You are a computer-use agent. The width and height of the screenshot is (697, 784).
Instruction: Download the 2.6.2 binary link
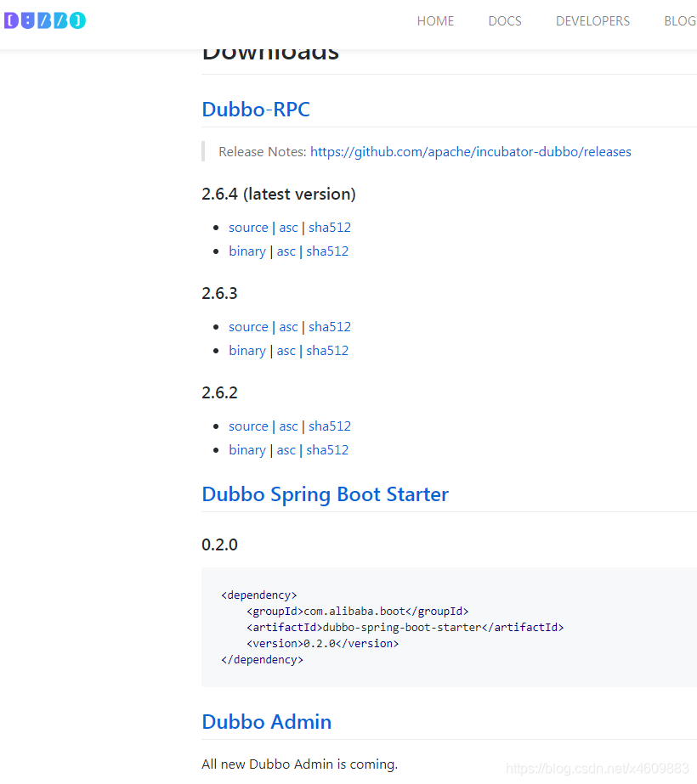tap(247, 450)
